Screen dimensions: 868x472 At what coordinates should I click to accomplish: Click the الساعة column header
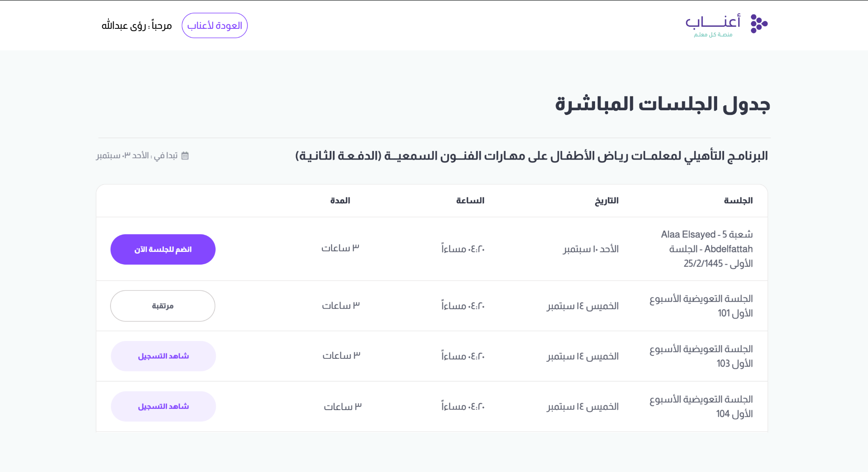470,201
